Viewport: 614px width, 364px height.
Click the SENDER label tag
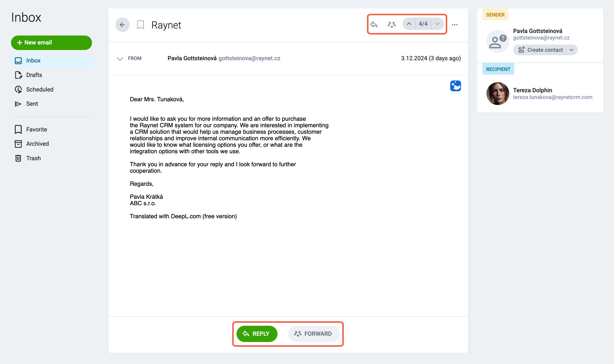[x=495, y=15]
